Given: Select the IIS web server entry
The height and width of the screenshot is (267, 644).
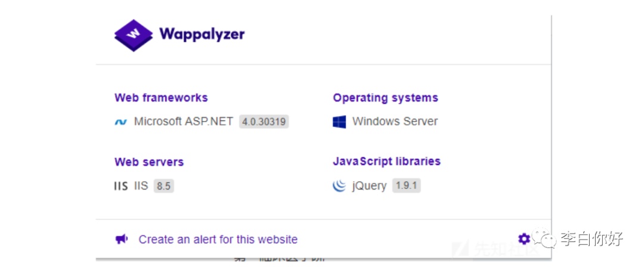Looking at the screenshot, I should (x=141, y=186).
